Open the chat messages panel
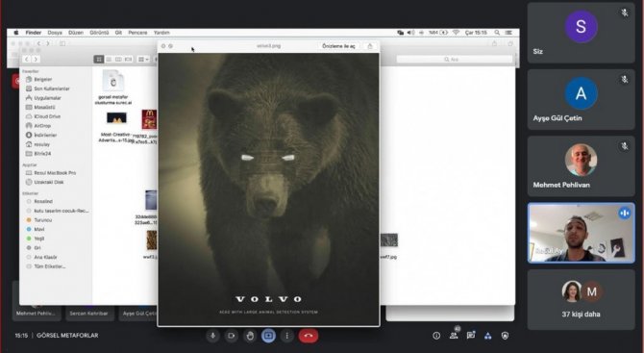Image resolution: width=644 pixels, height=353 pixels. point(471,336)
